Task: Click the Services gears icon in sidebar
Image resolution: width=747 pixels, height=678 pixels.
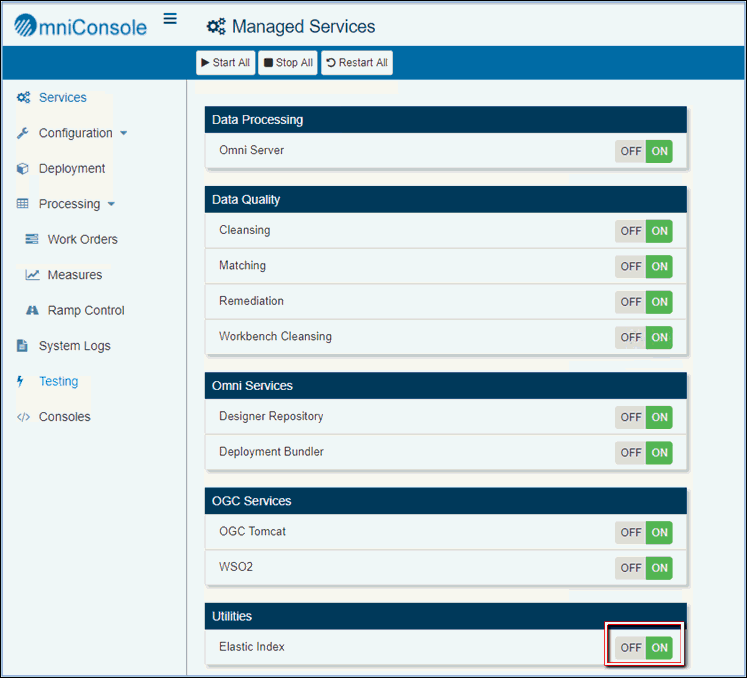Action: coord(23,98)
